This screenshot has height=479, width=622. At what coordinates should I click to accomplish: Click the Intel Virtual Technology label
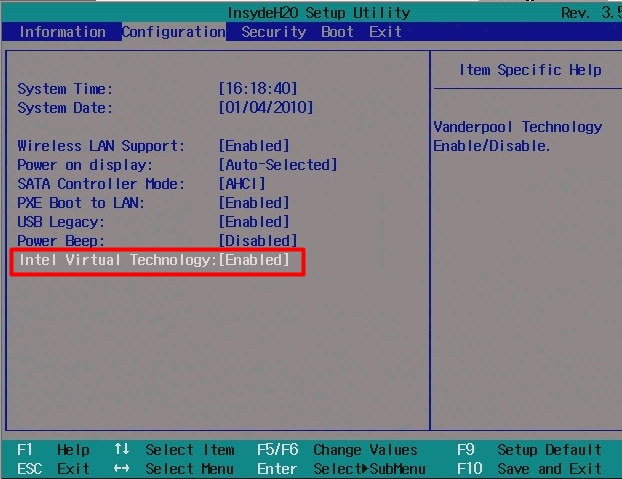click(118, 260)
